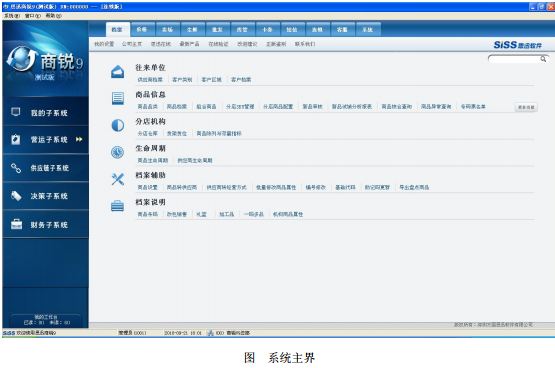Click the 商锐9 globe logo
555x368 pixels.
coord(21,58)
